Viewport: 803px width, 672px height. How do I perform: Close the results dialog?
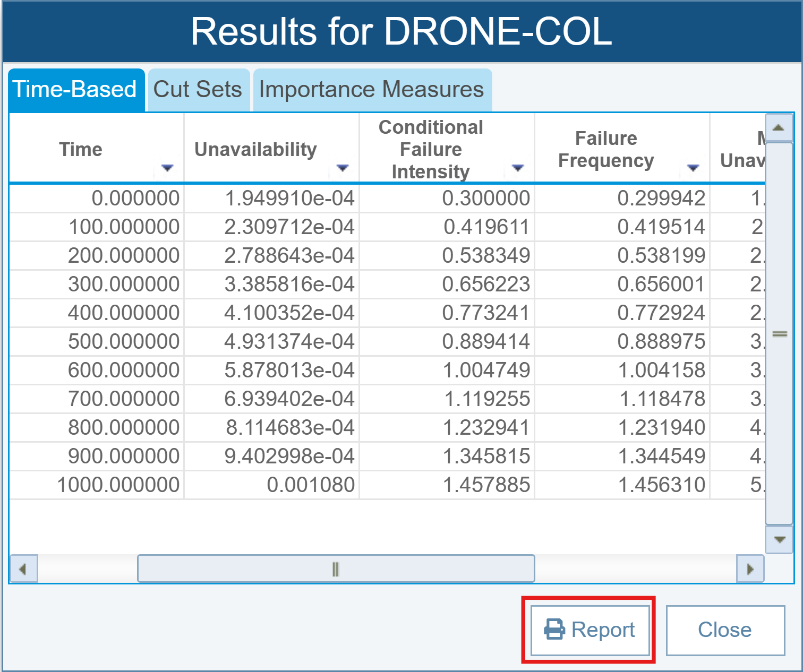[x=725, y=630]
